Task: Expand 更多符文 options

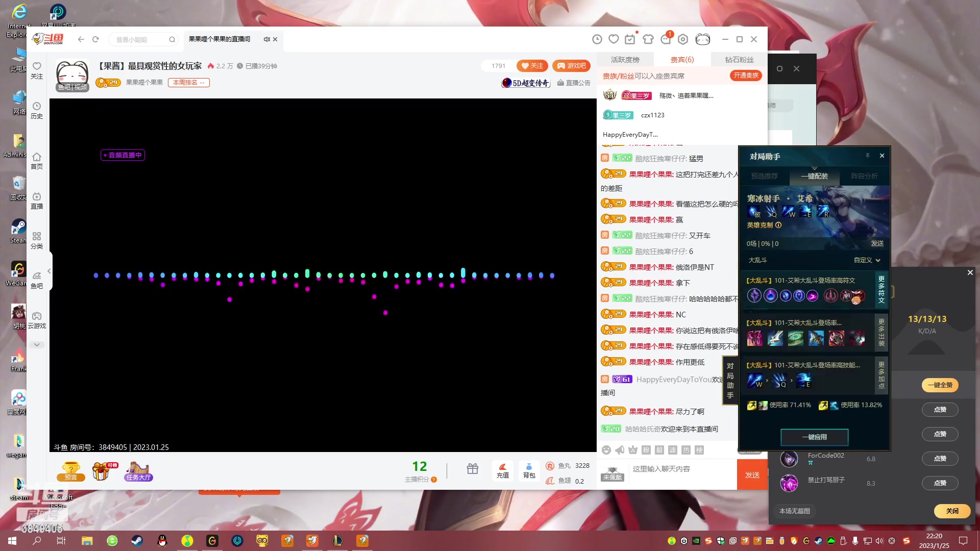Action: pyautogui.click(x=881, y=289)
